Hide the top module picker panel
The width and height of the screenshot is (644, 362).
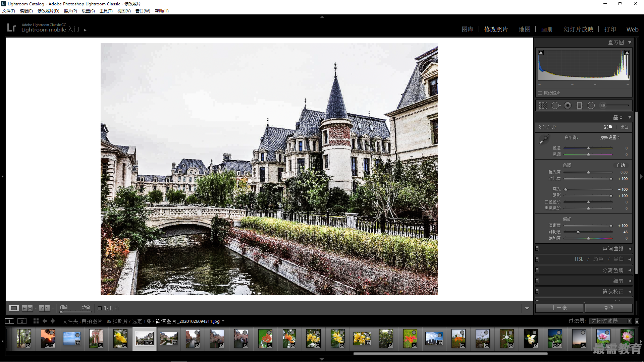tap(322, 17)
